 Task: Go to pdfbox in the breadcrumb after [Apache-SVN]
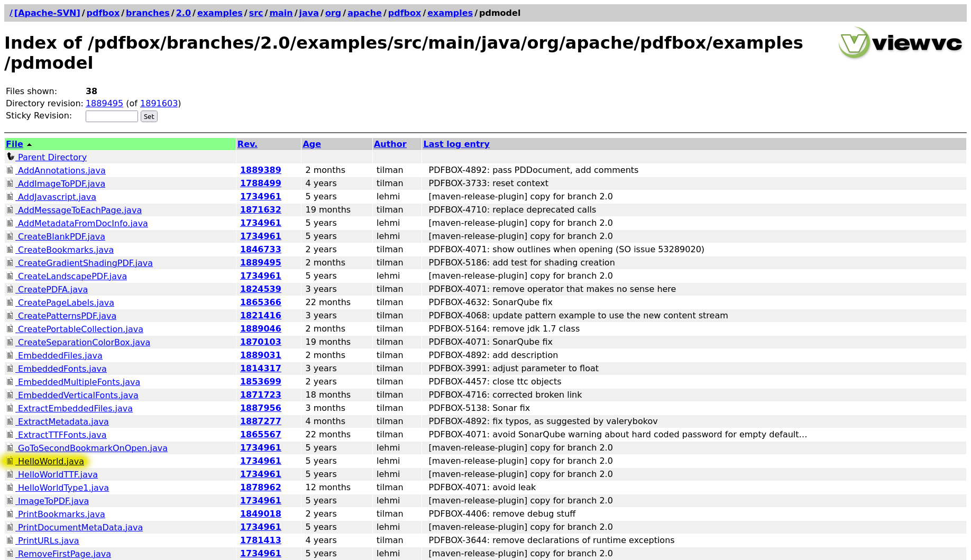(x=103, y=13)
